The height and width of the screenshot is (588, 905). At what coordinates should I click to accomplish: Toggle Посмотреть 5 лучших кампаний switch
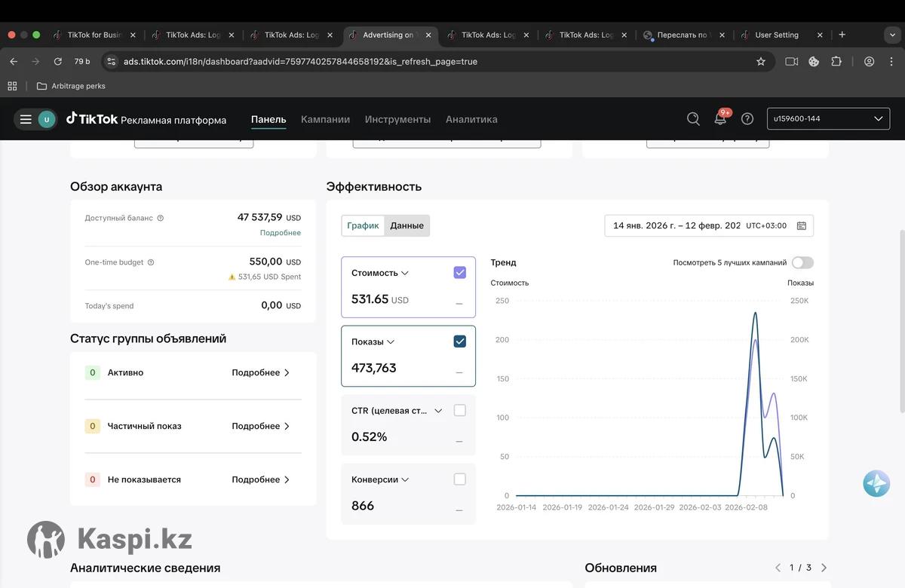(802, 262)
